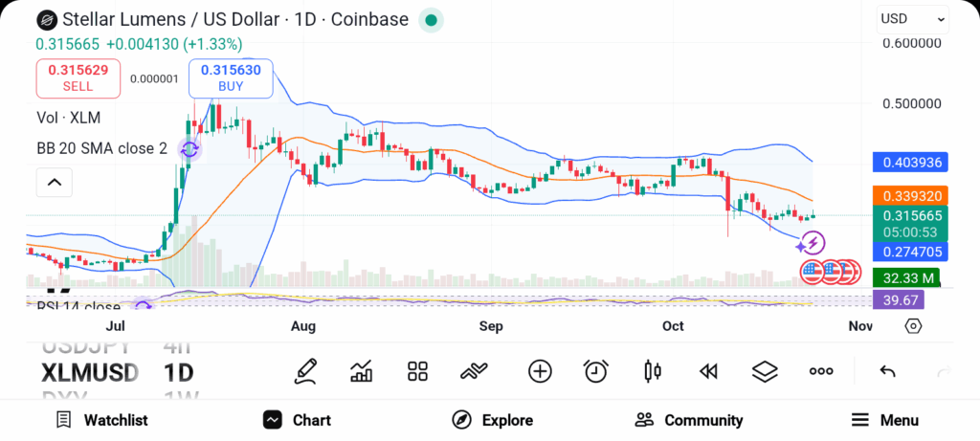Viewport: 980px width, 441px height.
Task: Open the indicators chart icon
Action: pyautogui.click(x=362, y=371)
